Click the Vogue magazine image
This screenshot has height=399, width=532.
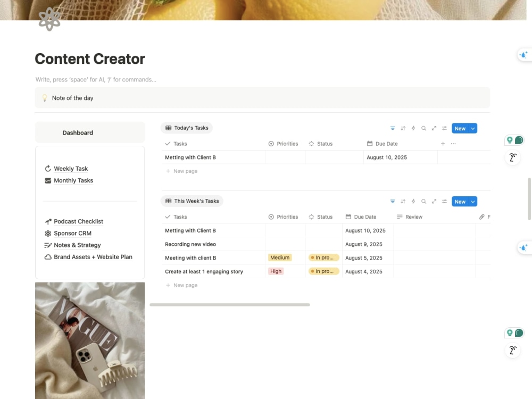(90, 340)
